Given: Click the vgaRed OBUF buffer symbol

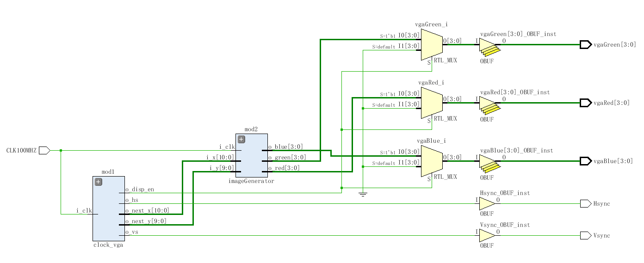Looking at the screenshot, I should 488,104.
